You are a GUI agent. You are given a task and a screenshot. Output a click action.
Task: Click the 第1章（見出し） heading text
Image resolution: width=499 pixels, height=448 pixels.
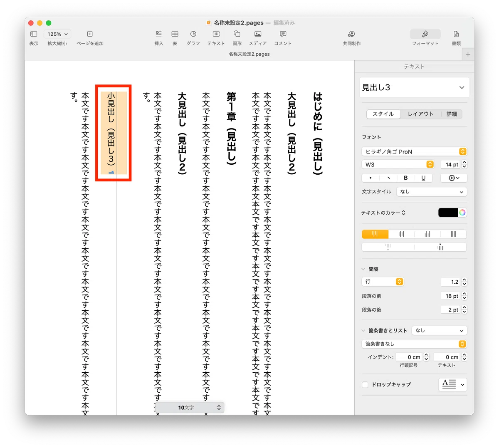point(231,128)
